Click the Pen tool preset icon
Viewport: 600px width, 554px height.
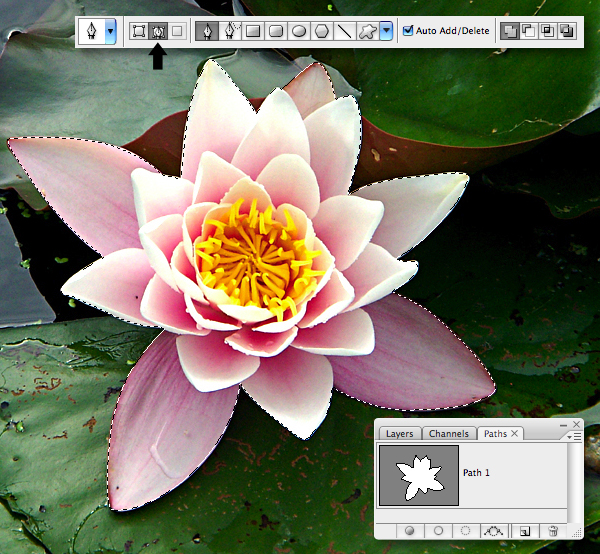coord(91,31)
